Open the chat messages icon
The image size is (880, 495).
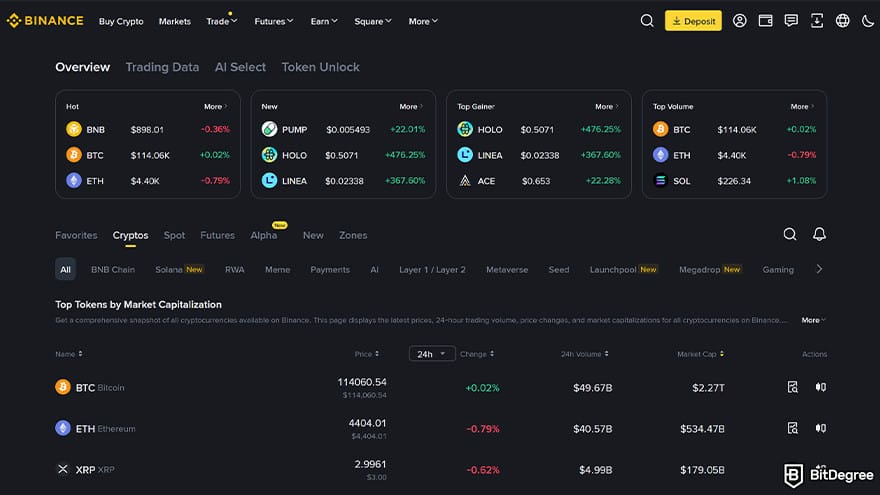791,21
